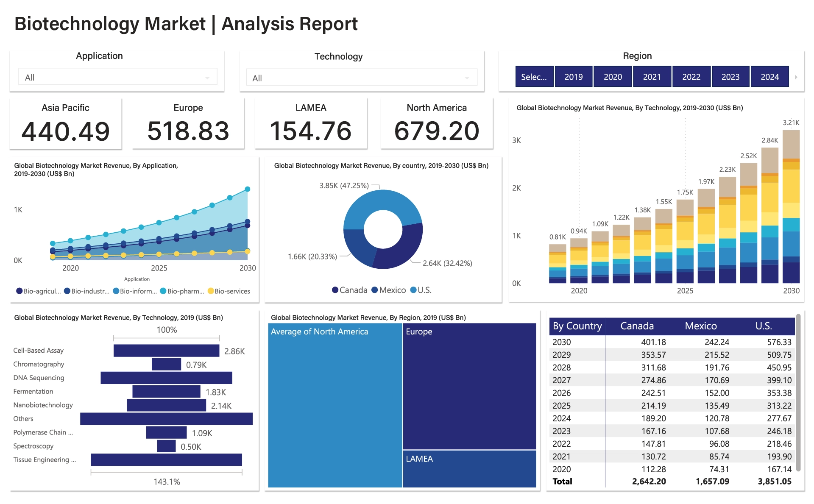Click the Bio-agricul... legend dot
The height and width of the screenshot is (504, 814).
(19, 291)
